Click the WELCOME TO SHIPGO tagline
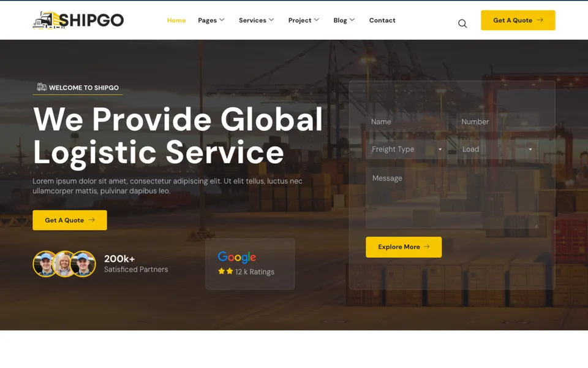 tap(84, 88)
